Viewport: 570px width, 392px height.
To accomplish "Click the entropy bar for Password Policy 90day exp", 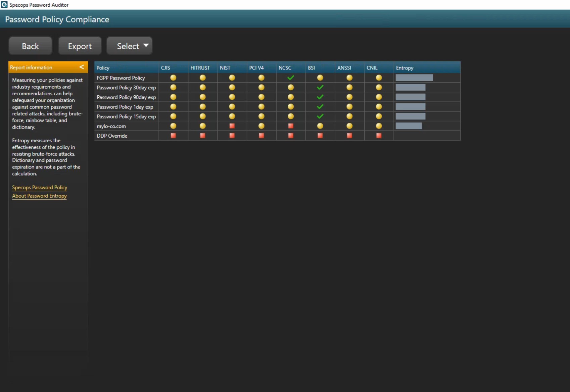I will click(411, 97).
